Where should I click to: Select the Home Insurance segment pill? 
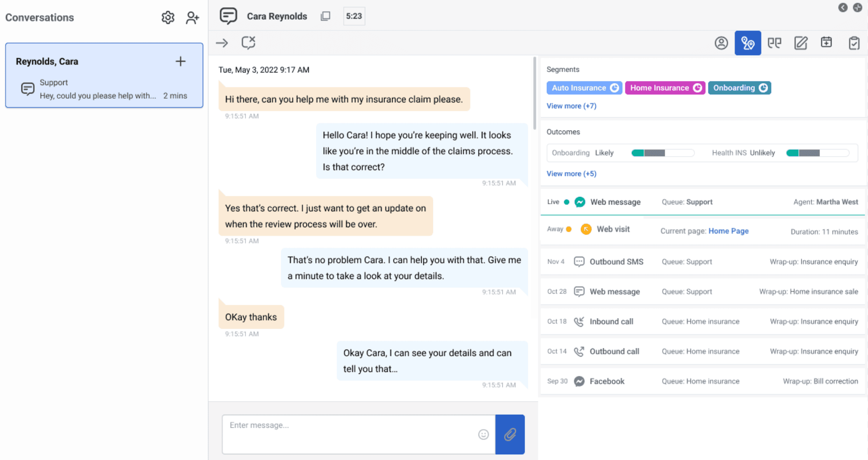665,87
